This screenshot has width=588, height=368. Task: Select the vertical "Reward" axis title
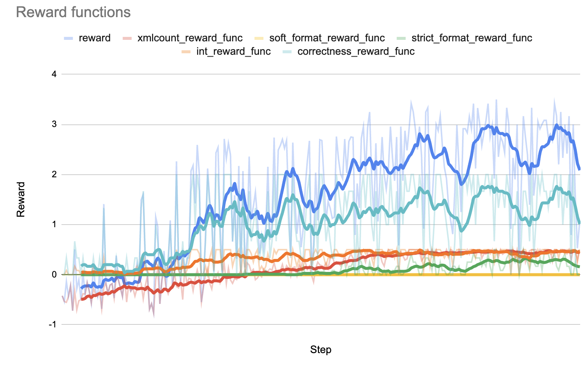tap(21, 199)
